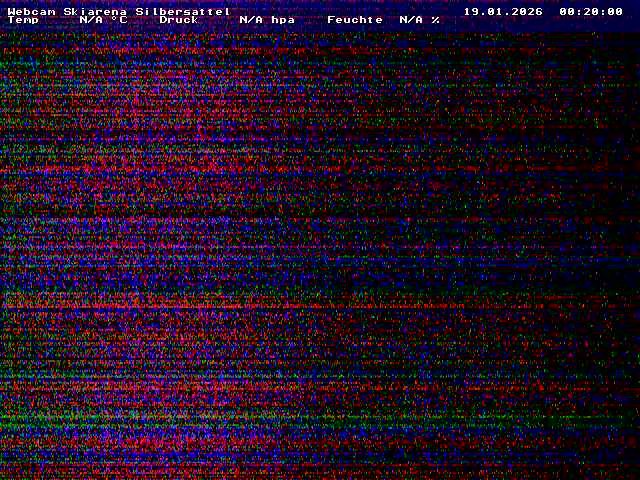Select the date '19.01.2026' in the overlay
Viewport: 640px width, 480px height.
[x=503, y=11]
